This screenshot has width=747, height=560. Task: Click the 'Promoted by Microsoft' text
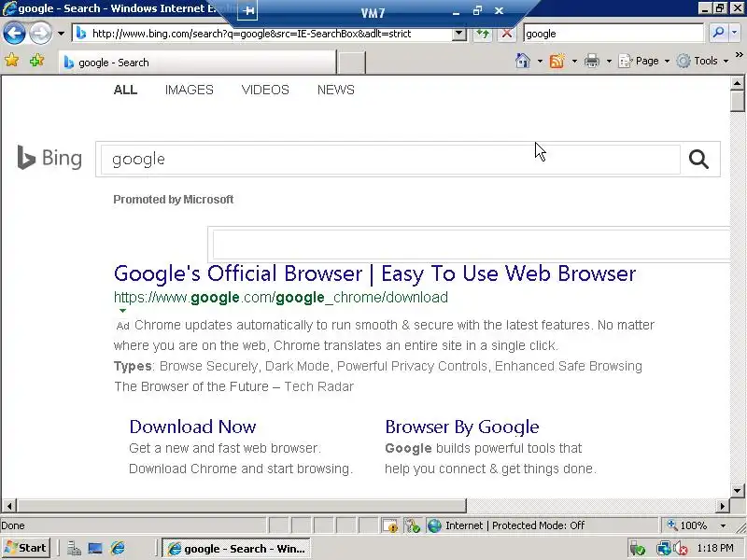click(x=174, y=200)
